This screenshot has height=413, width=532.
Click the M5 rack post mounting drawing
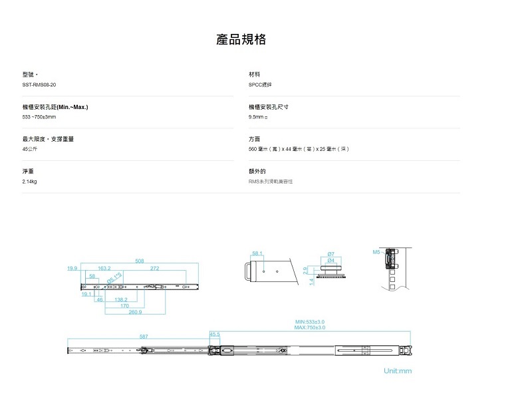point(395,269)
